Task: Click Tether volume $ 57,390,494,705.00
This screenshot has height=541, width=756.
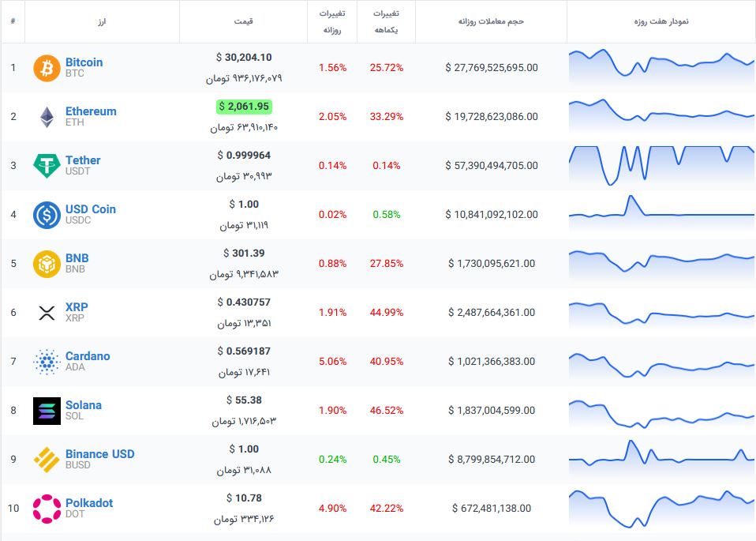Action: coord(492,166)
